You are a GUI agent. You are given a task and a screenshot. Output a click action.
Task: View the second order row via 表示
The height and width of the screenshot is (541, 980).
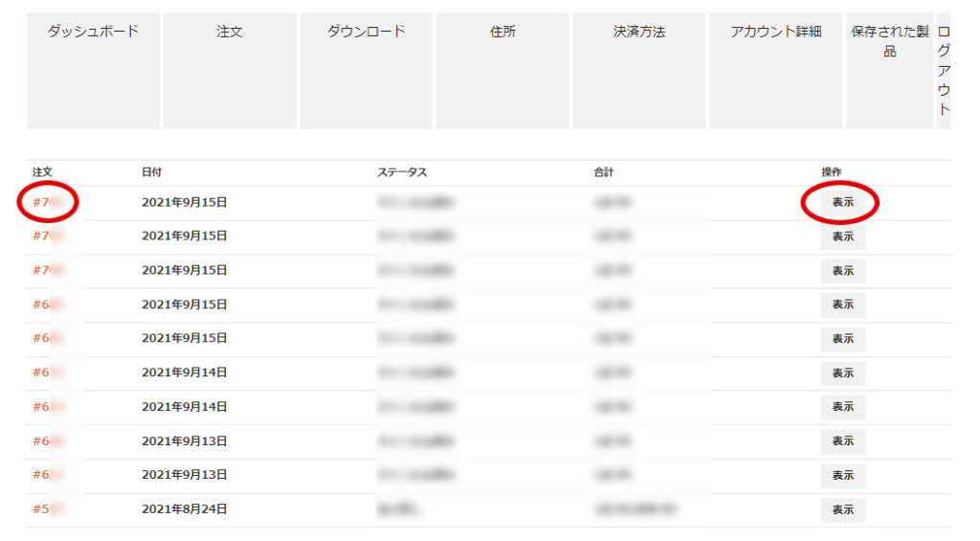tap(842, 237)
